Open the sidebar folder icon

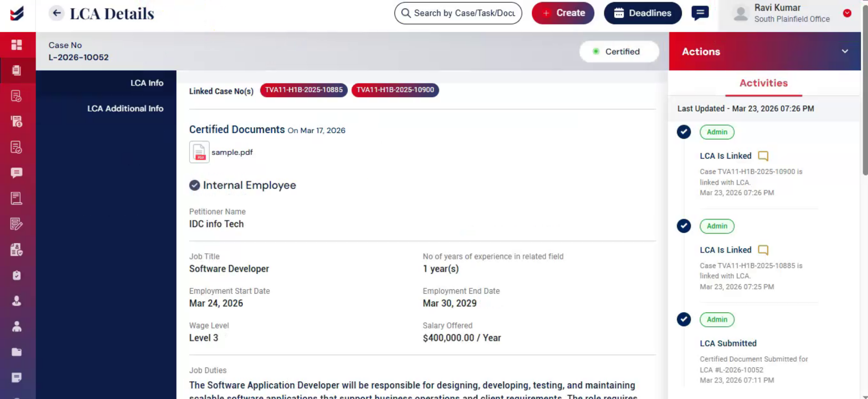(x=17, y=352)
